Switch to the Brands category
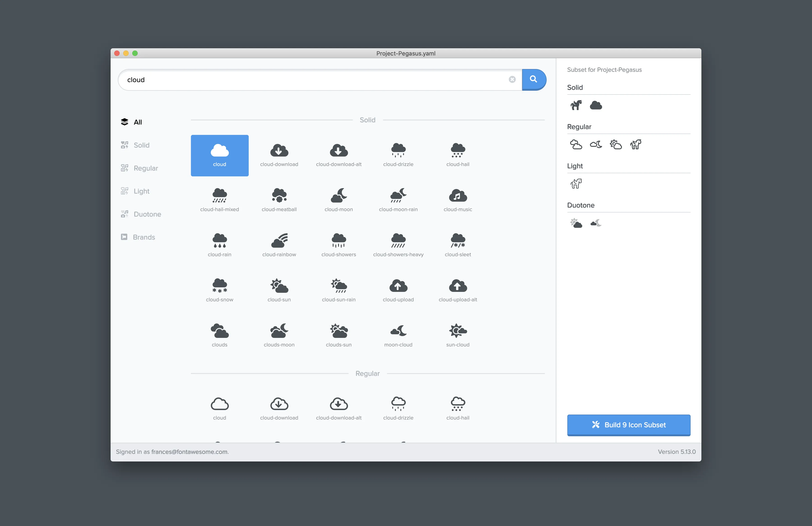The height and width of the screenshot is (526, 812). (144, 237)
